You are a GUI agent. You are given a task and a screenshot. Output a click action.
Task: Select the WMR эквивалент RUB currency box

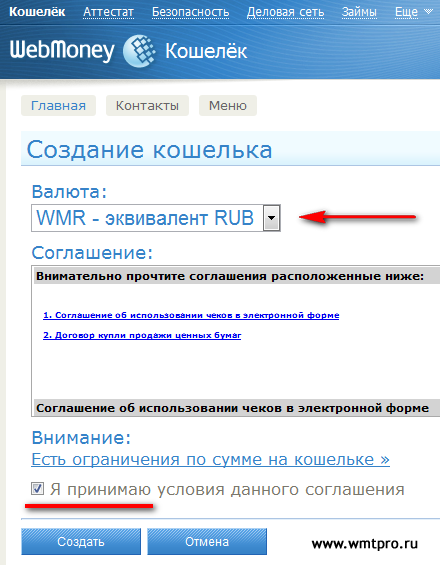click(156, 218)
